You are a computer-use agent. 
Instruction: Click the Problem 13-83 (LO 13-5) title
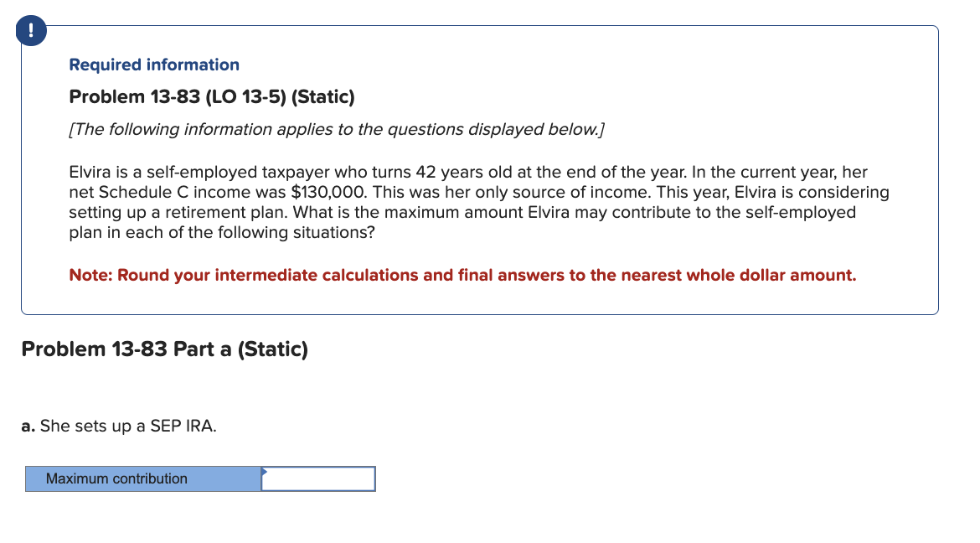211,96
